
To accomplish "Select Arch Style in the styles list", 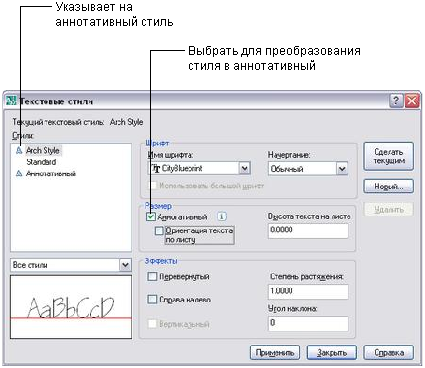I will [x=43, y=151].
